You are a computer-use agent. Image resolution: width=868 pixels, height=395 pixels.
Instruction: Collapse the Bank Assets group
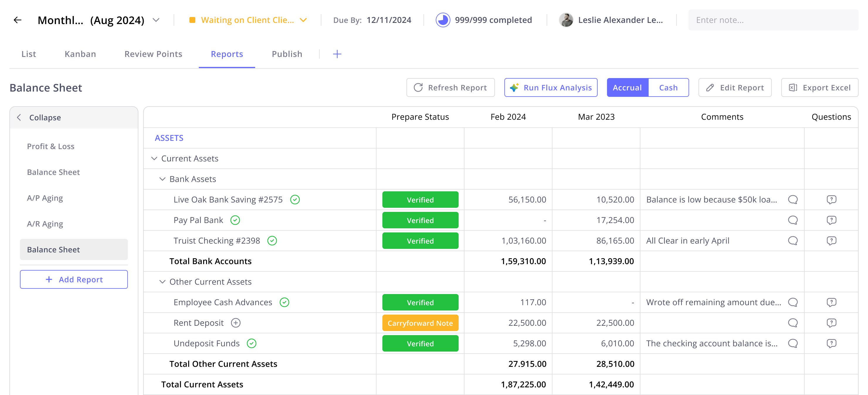click(x=162, y=179)
